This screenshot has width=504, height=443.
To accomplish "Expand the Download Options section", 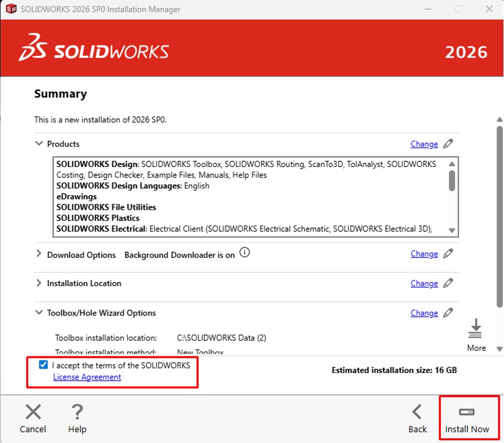I will (x=39, y=253).
